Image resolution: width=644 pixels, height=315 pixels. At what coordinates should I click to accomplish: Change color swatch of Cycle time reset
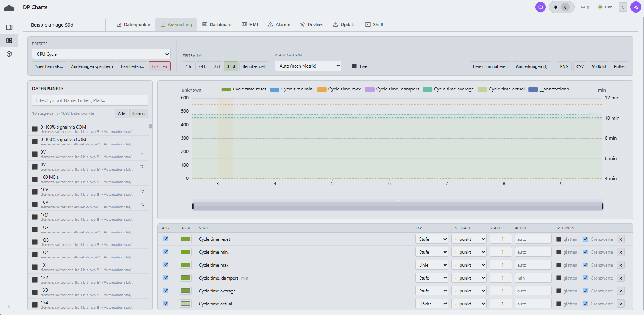pyautogui.click(x=186, y=239)
